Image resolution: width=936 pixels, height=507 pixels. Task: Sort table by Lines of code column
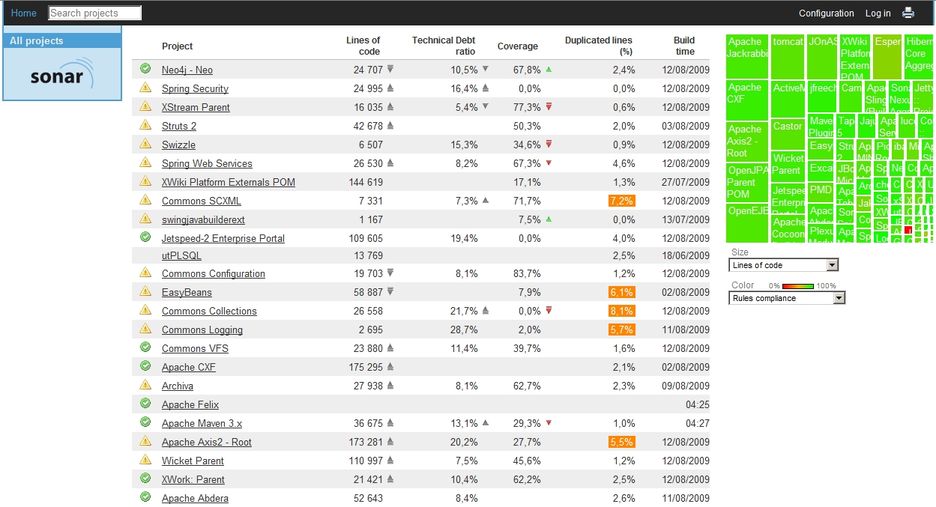(x=363, y=45)
